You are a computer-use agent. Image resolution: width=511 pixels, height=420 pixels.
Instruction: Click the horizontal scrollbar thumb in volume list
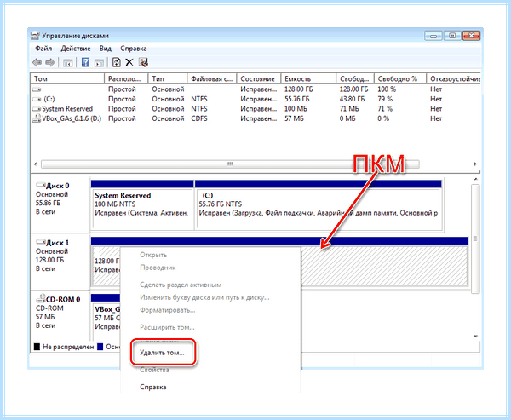click(x=230, y=164)
